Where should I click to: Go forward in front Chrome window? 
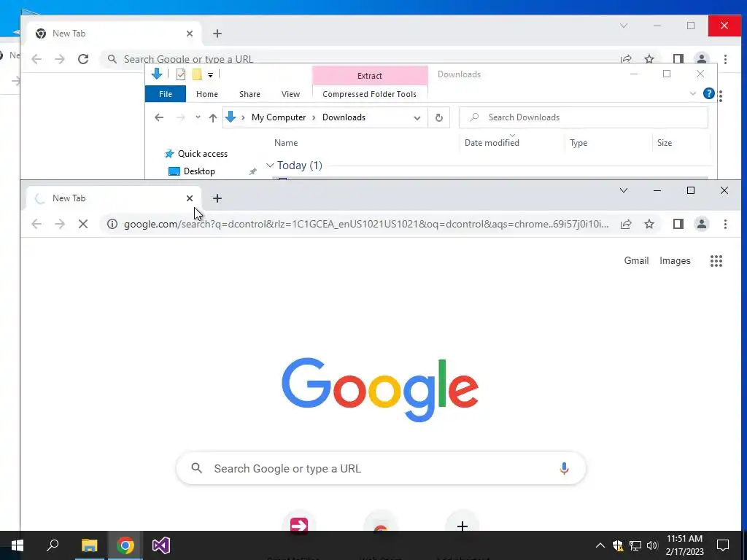60,224
